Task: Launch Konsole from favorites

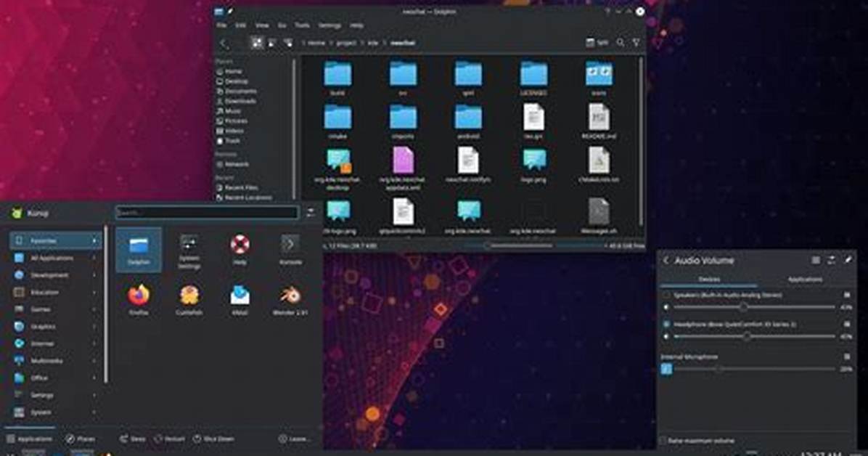Action: tap(290, 250)
